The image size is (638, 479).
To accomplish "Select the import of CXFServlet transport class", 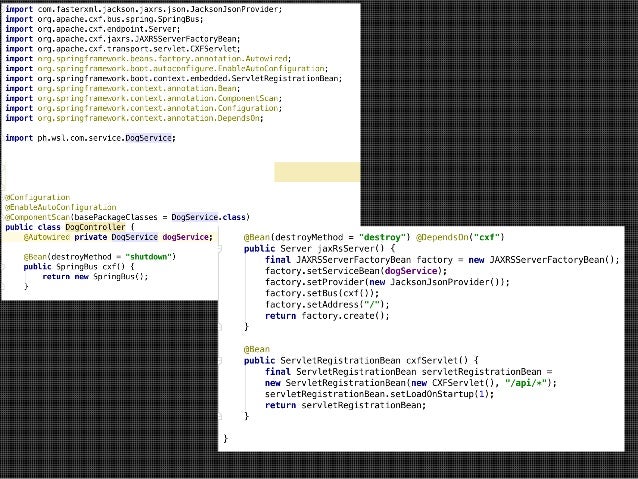I will [x=122, y=48].
